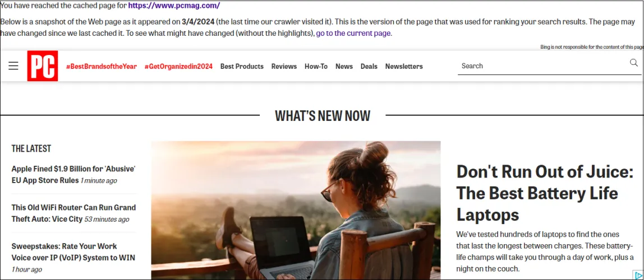Screen dimensions: 644x280
Task: Open #BestBrandsoftheYear link
Action: pyautogui.click(x=102, y=67)
